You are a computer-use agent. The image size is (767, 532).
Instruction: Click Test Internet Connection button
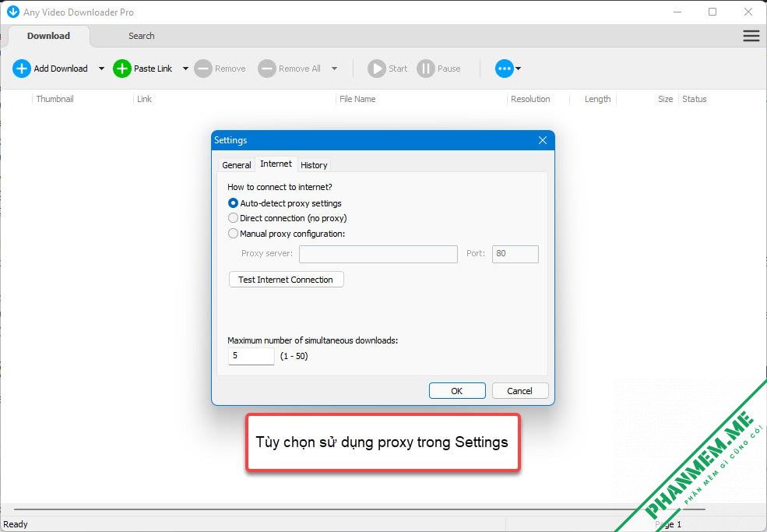coord(286,280)
